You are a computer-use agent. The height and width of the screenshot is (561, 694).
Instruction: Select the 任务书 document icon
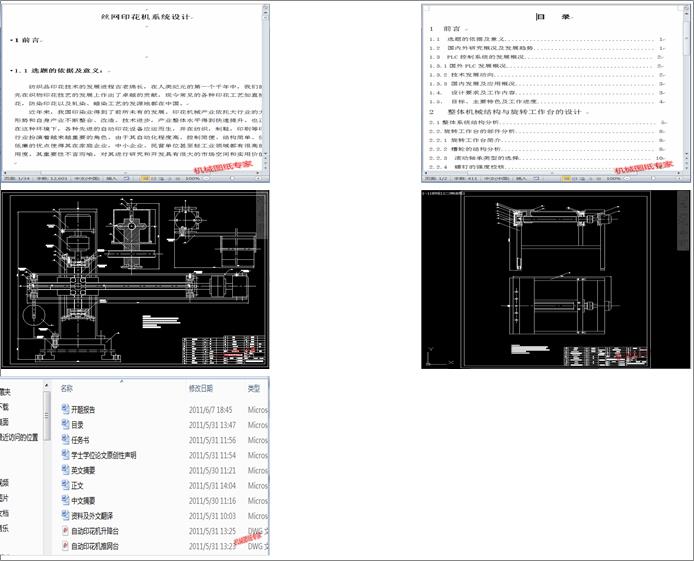point(65,440)
